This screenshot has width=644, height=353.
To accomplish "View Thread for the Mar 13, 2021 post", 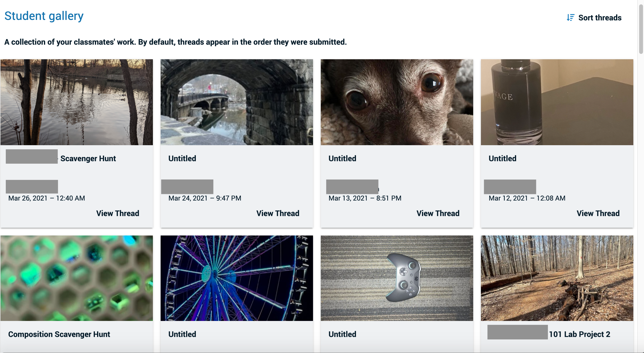I will tap(438, 213).
